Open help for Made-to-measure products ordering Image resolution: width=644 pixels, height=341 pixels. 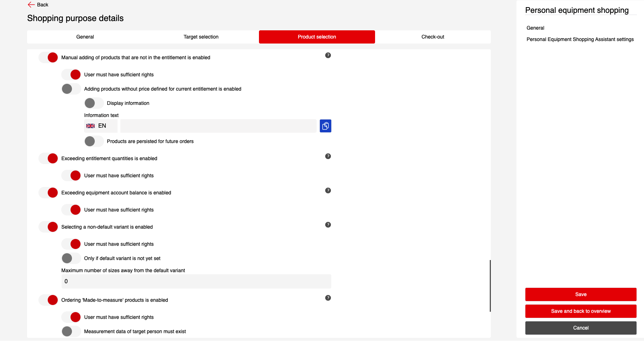(x=328, y=298)
